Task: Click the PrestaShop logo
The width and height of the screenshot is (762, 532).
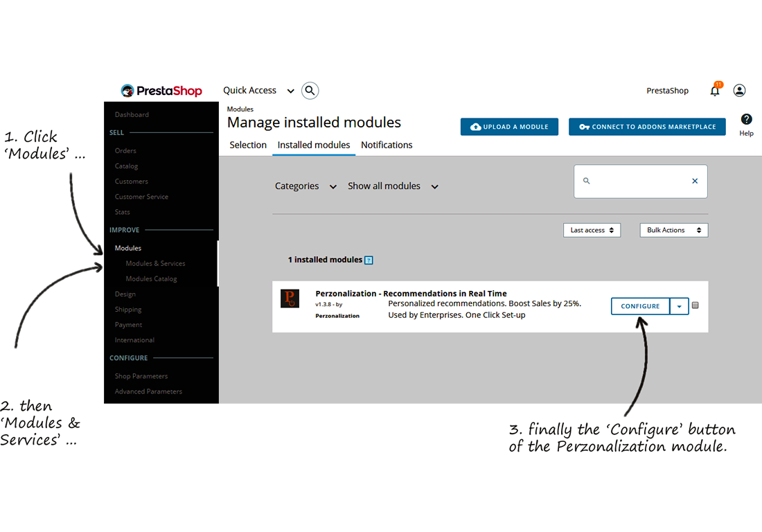Action: (161, 90)
